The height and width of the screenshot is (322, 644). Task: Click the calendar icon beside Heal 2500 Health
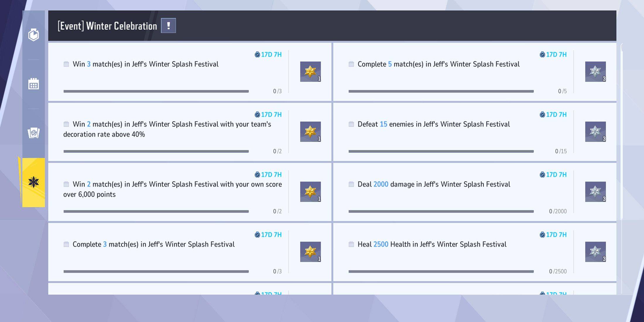click(x=351, y=244)
